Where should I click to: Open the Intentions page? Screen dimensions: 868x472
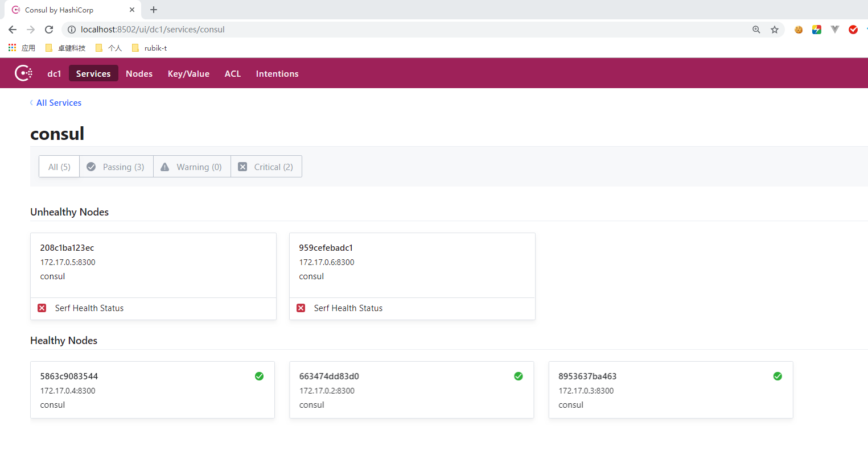[x=277, y=73]
